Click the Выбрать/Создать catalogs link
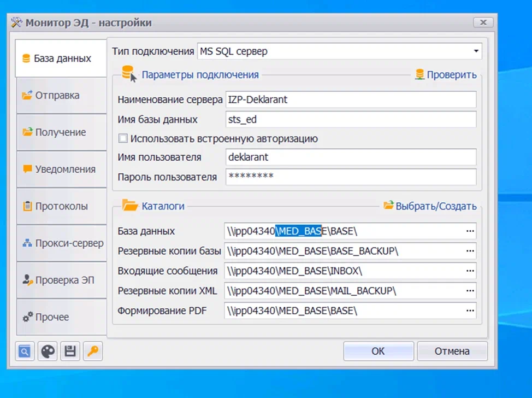 coord(436,206)
